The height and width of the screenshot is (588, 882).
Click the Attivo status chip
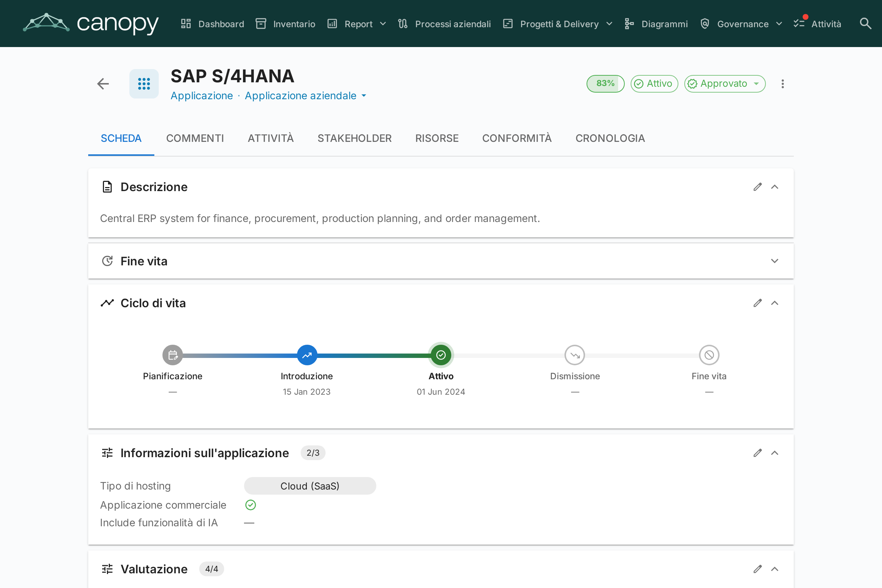[x=655, y=84]
